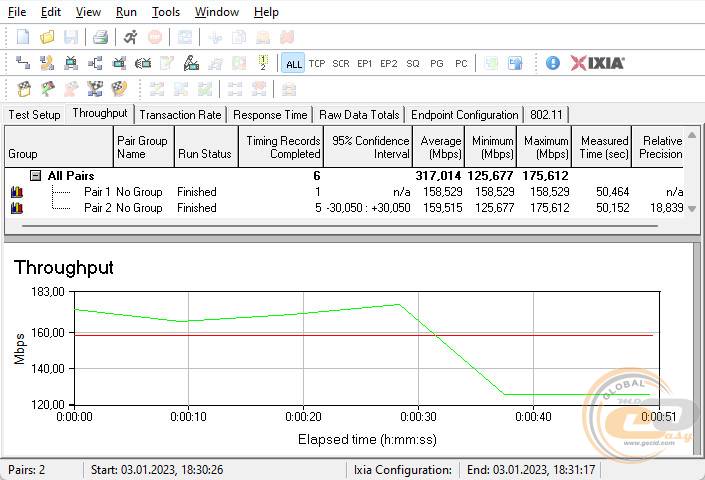Click the network nodes with checkered flag icon

pyautogui.click(x=95, y=89)
